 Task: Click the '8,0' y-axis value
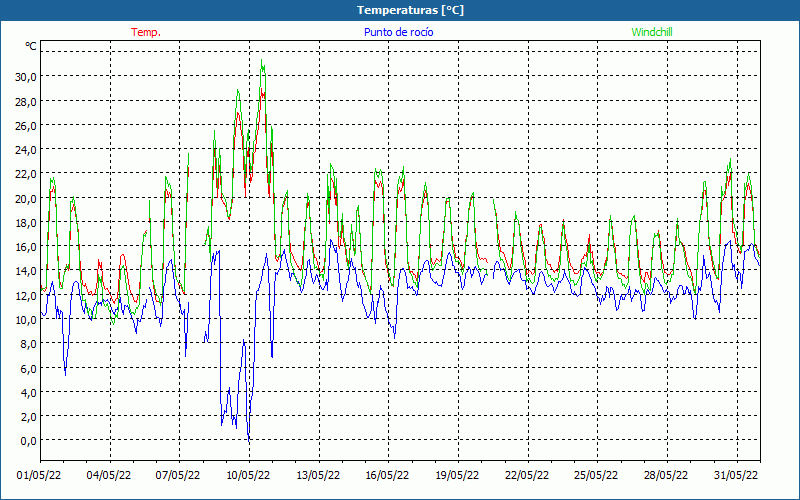tap(28, 344)
